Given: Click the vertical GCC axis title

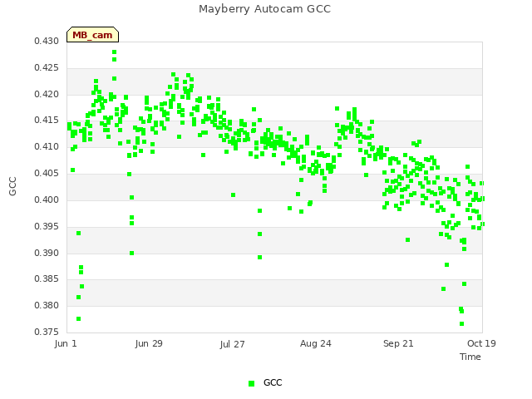Looking at the screenshot, I should (x=13, y=186).
